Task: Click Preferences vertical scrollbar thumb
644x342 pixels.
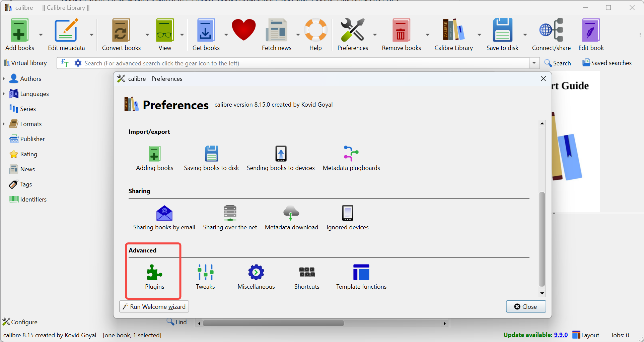Action: 542,239
